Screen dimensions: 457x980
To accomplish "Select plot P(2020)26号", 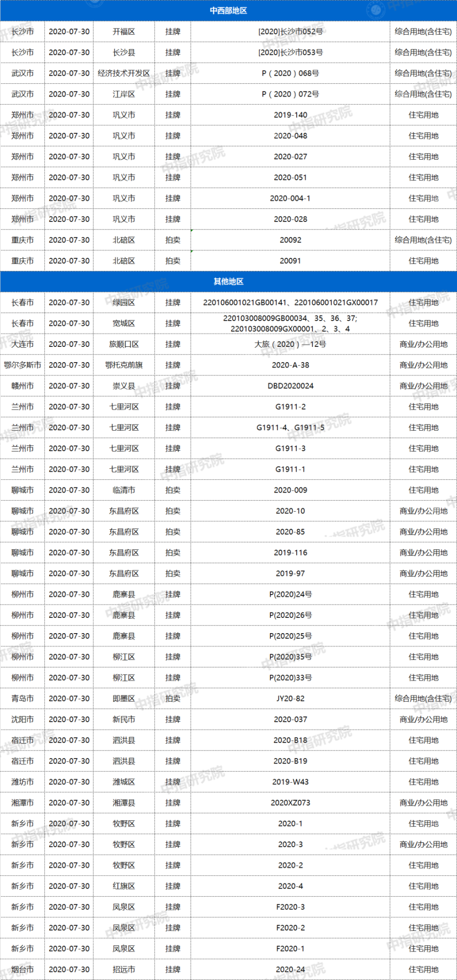I will tap(290, 615).
